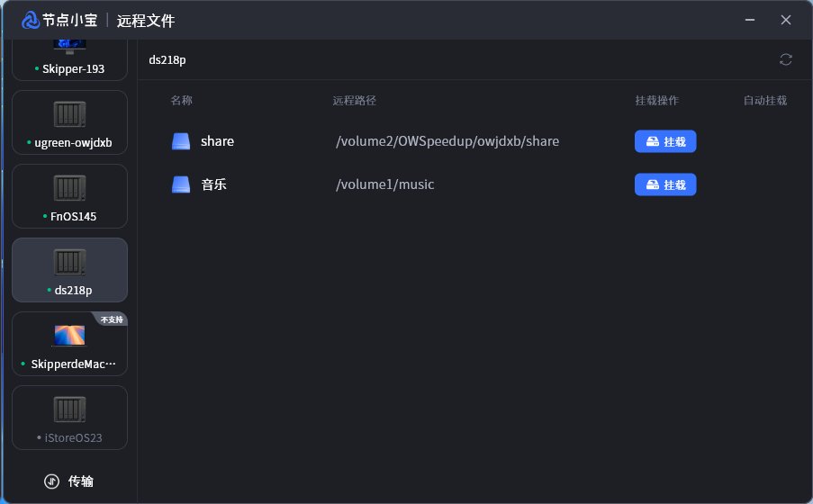Pick the iStoreOS23 offline device icon
Image resolution: width=813 pixels, height=504 pixels.
69,409
